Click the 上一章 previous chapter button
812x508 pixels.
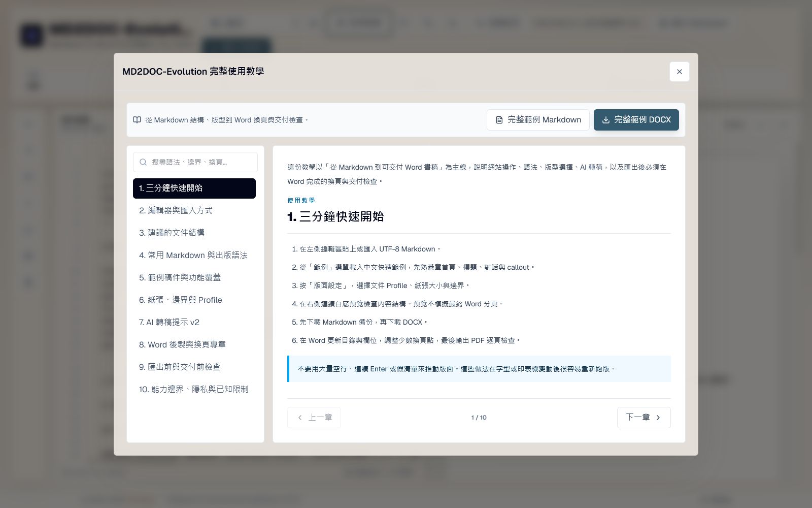pyautogui.click(x=314, y=418)
